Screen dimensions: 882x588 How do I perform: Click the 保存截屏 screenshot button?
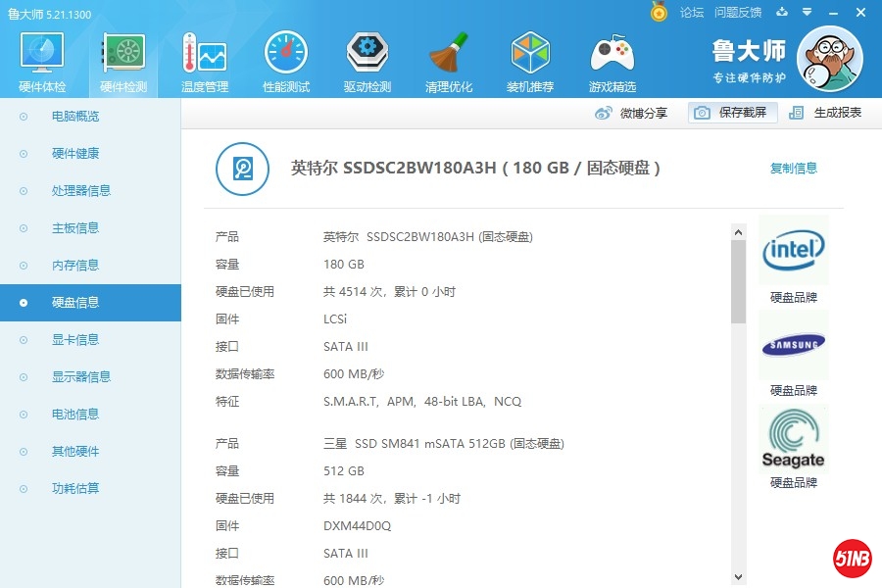(x=733, y=113)
